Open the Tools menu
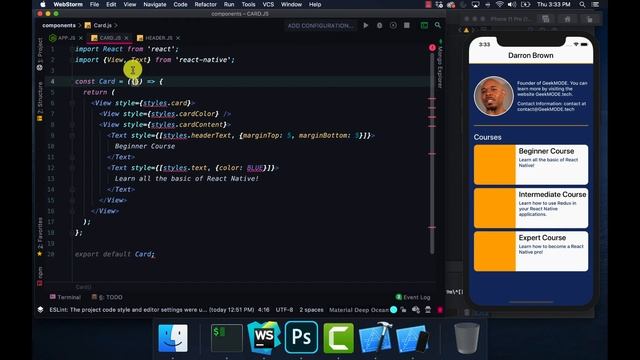 (x=248, y=4)
